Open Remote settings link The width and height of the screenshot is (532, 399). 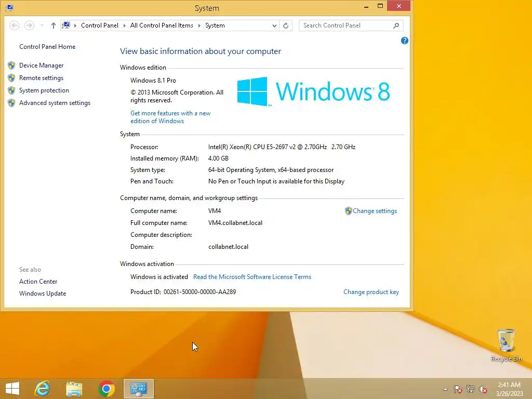point(41,78)
